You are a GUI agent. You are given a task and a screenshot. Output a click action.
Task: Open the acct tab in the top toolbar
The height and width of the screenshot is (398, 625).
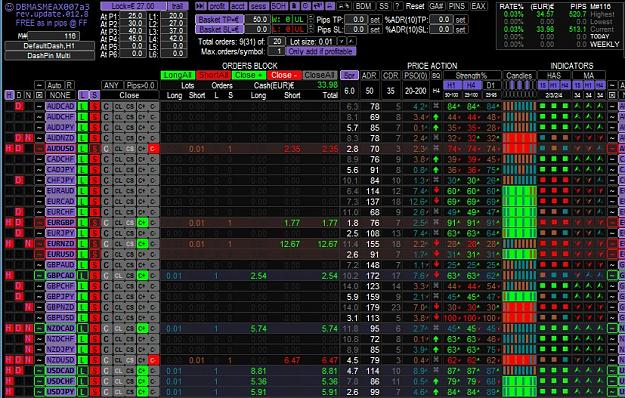click(x=238, y=6)
